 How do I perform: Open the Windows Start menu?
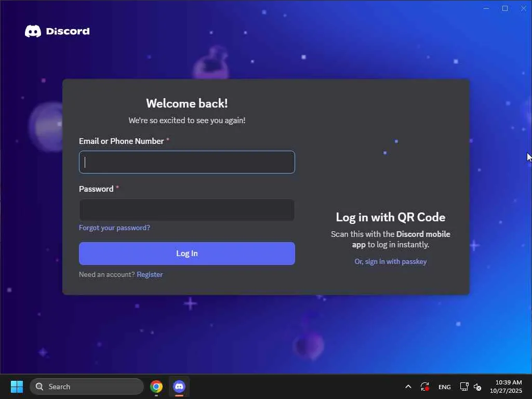pos(17,387)
